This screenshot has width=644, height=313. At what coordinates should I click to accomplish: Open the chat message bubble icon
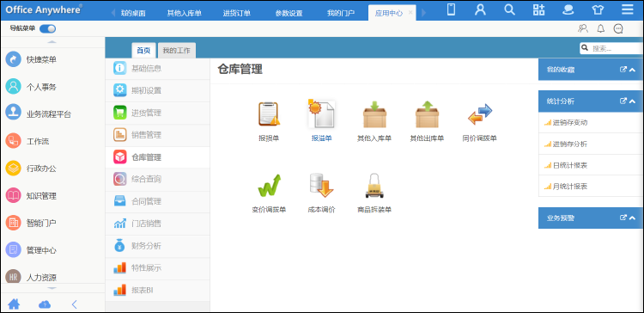618,28
